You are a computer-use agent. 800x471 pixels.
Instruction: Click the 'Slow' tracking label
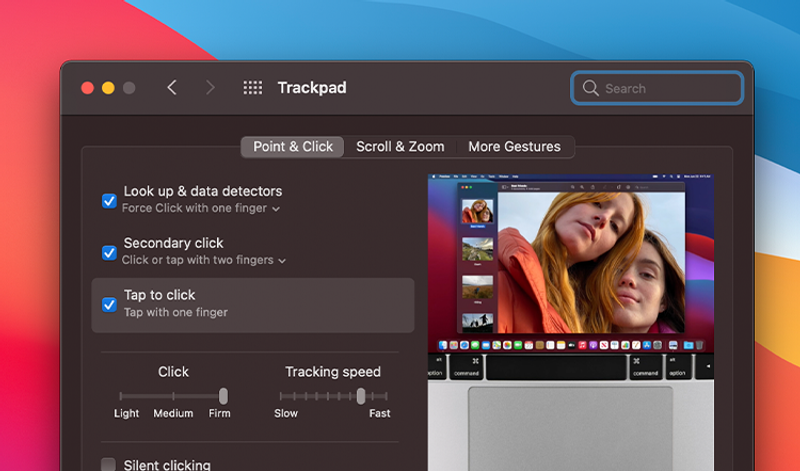(x=286, y=413)
